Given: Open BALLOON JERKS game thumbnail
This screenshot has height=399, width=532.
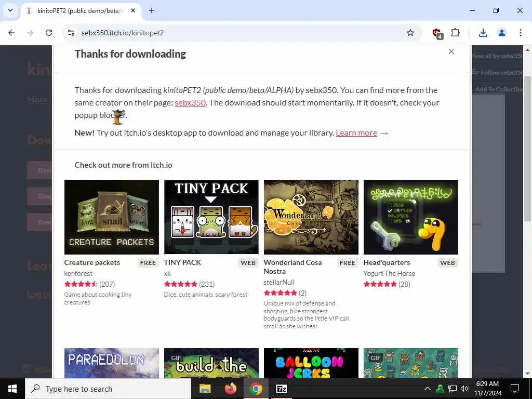Looking at the screenshot, I should pos(311,363).
